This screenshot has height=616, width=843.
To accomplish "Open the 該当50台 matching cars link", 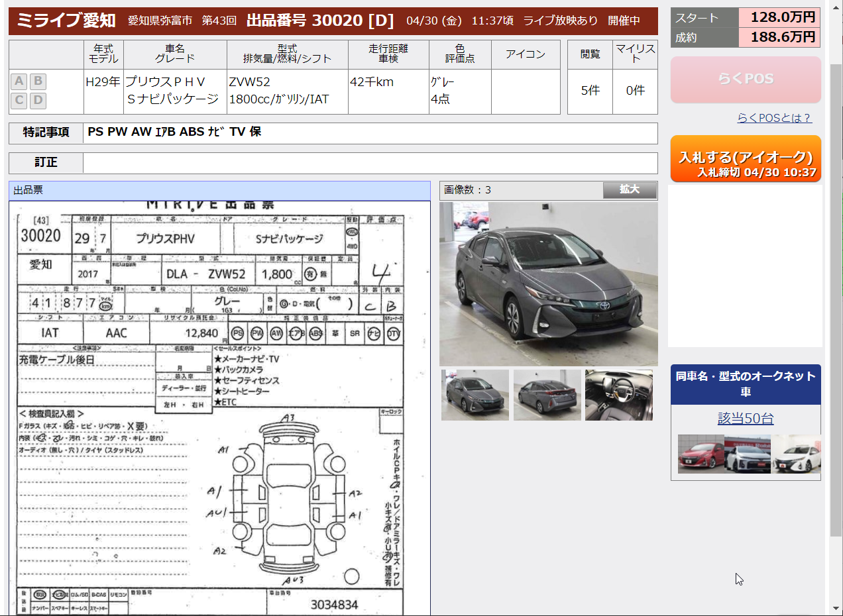I will [746, 419].
